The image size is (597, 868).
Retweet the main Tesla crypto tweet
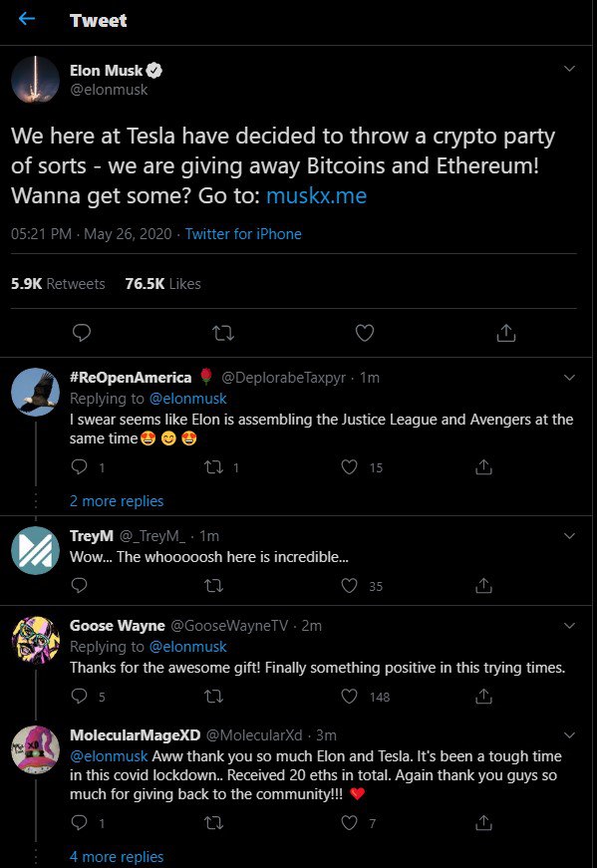pyautogui.click(x=223, y=333)
